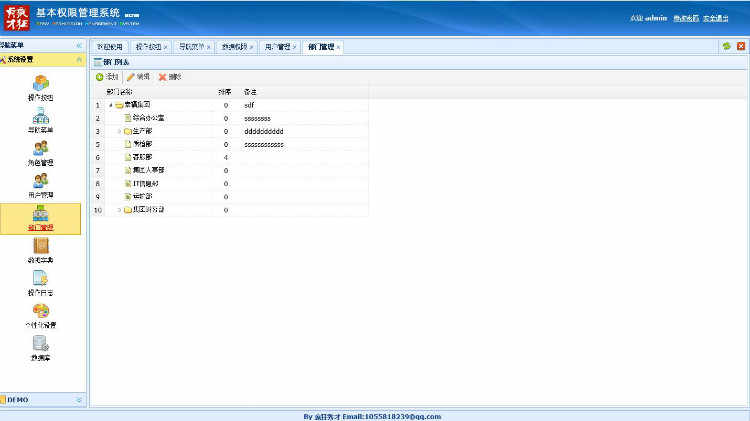Expand the row 10 tree node arrow
750x421 pixels.
119,210
